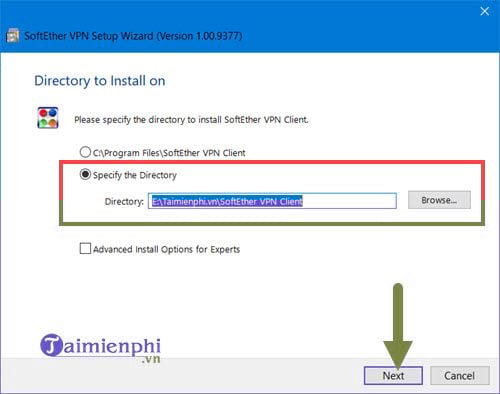Cancel the installation wizard
Viewport: 500px width, 394px height.
click(x=460, y=376)
